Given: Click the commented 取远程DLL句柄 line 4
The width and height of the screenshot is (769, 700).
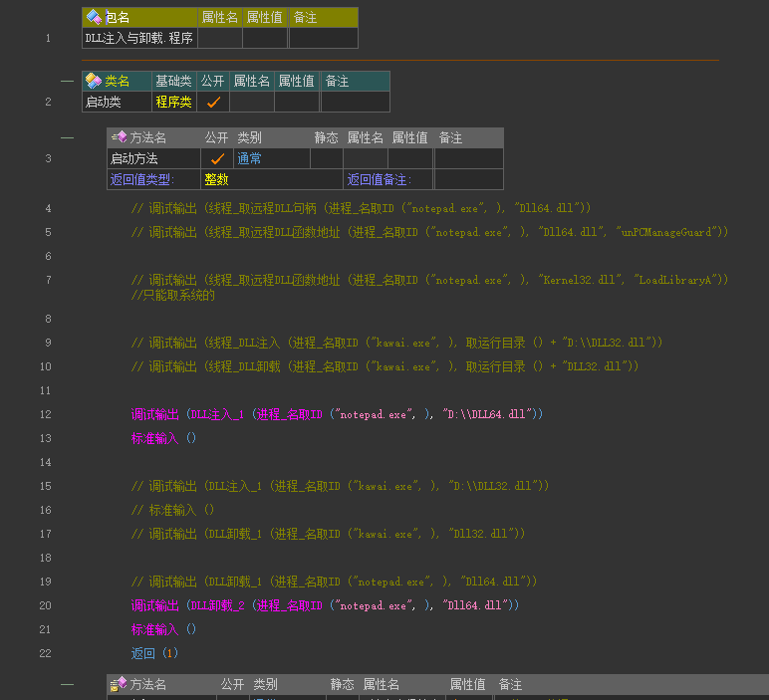Looking at the screenshot, I should coord(361,208).
